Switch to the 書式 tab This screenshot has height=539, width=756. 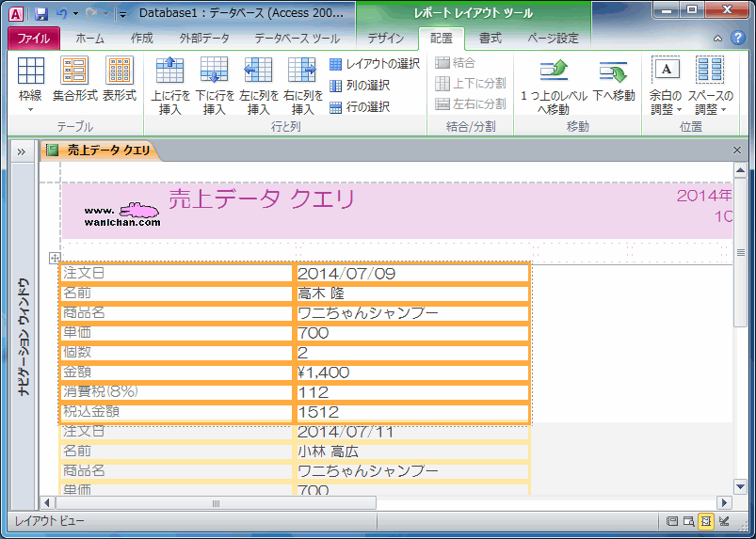tap(491, 39)
